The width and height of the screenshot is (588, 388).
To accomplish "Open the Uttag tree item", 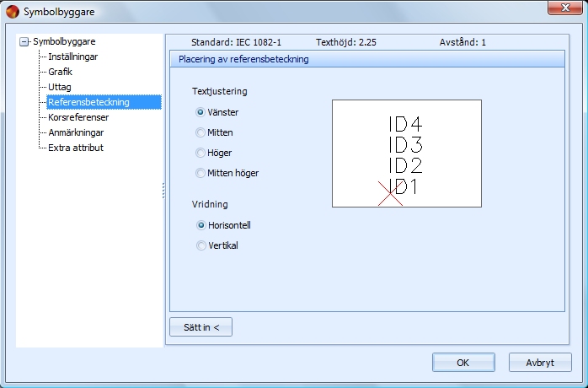I will [60, 87].
